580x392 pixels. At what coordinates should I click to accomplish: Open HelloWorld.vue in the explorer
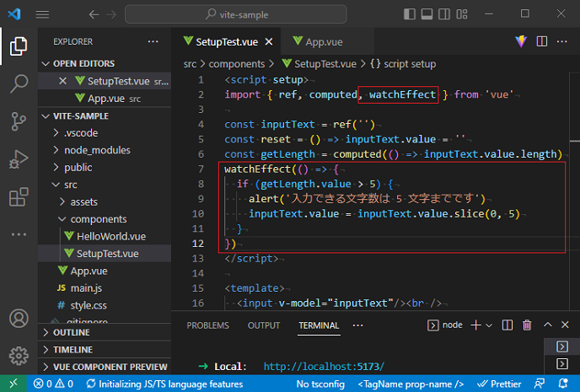(110, 236)
